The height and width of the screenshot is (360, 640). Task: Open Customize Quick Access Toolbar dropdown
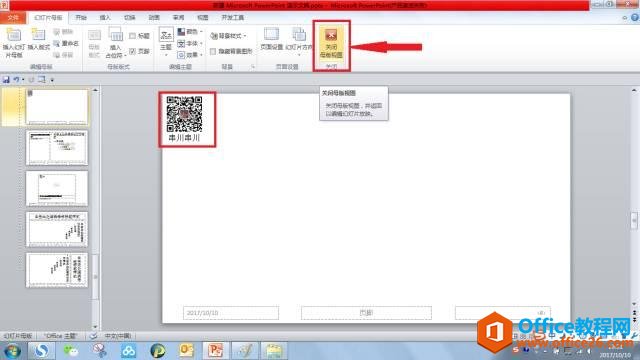coord(52,80)
